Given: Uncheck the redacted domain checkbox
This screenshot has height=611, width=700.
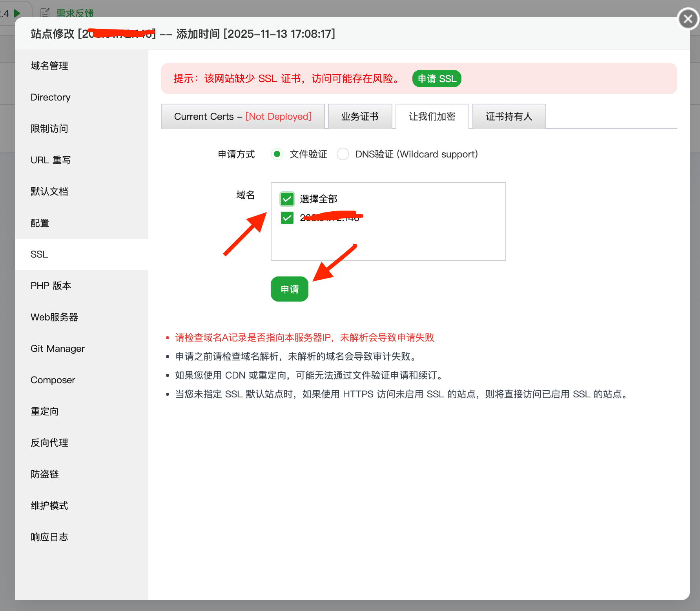Looking at the screenshot, I should (287, 218).
